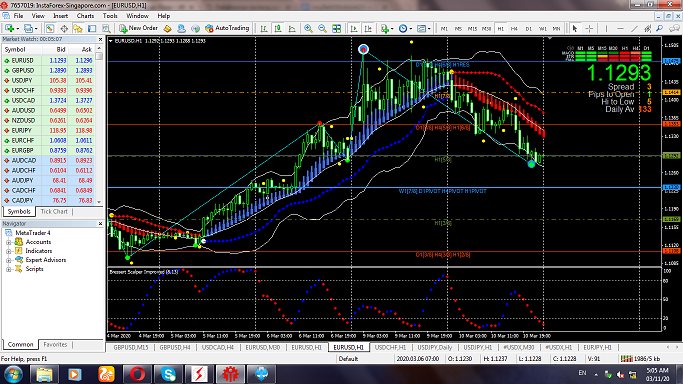
Task: Click the Bid column header
Action: (55, 50)
